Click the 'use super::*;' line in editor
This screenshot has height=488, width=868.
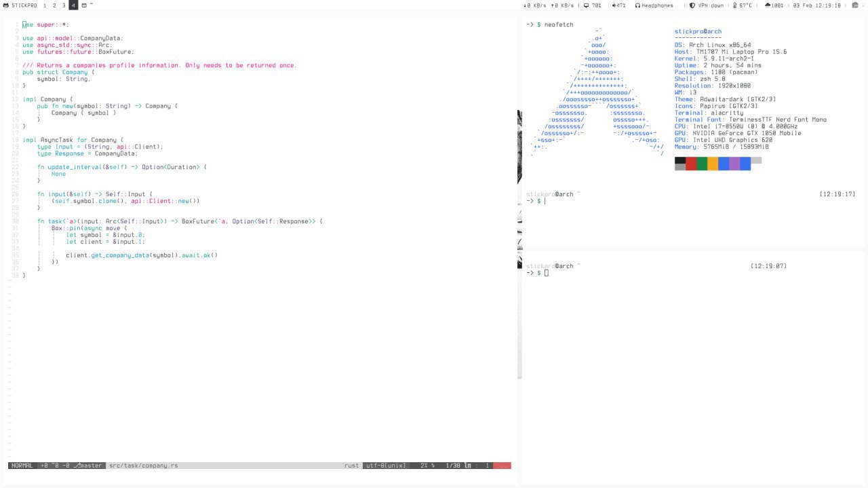46,24
